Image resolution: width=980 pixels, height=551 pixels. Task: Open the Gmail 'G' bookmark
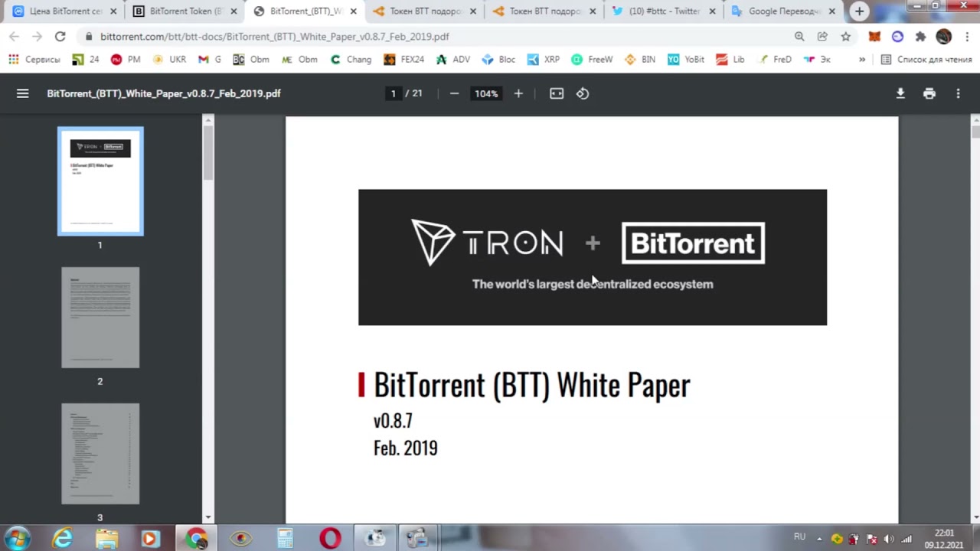point(210,59)
